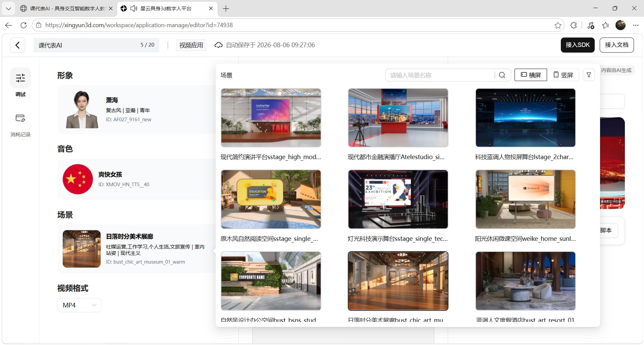Click the browser back arrow
Viewport: 644px width, 345px height.
click(9, 25)
